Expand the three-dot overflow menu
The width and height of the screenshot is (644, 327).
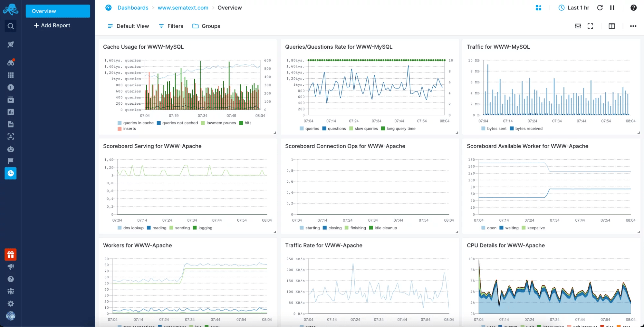[633, 26]
